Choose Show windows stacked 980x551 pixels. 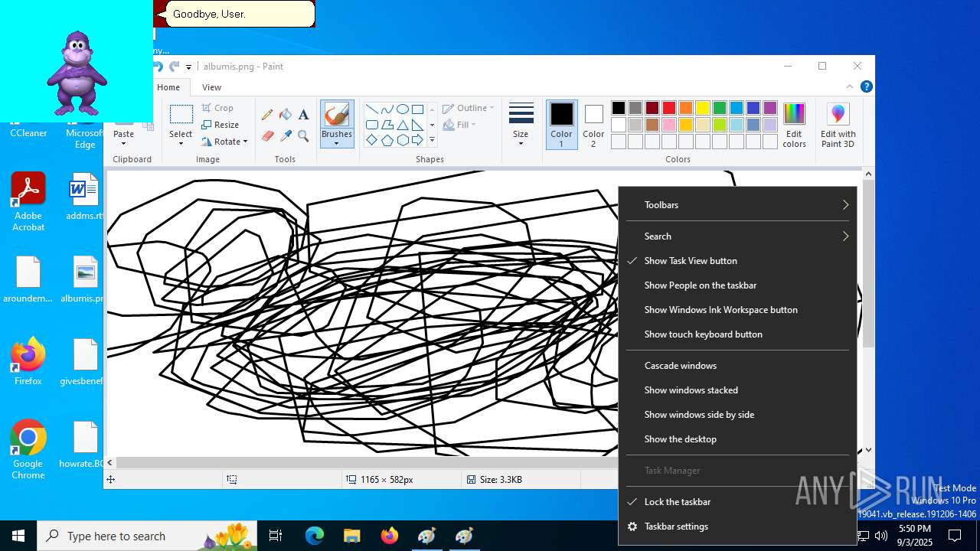coord(737,390)
